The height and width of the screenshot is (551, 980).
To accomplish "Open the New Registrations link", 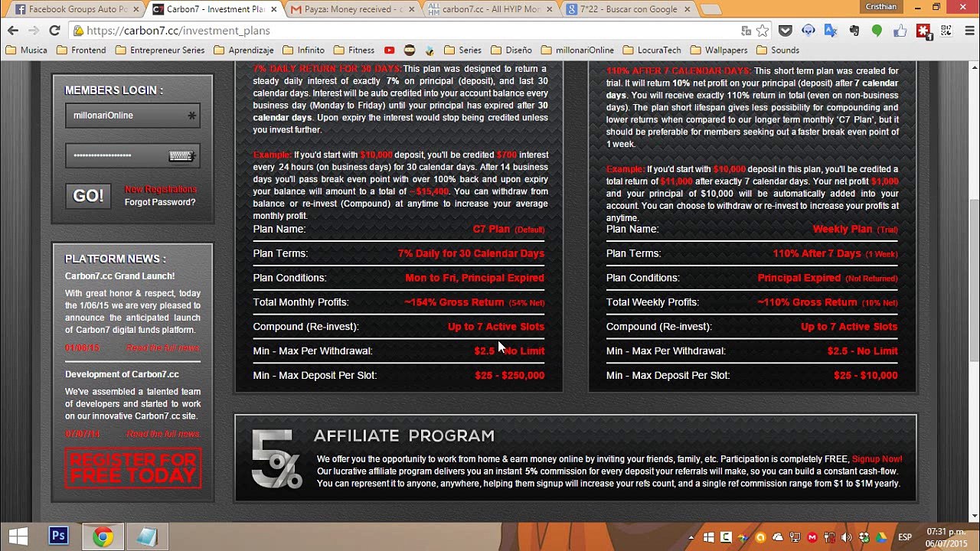I will (x=161, y=189).
